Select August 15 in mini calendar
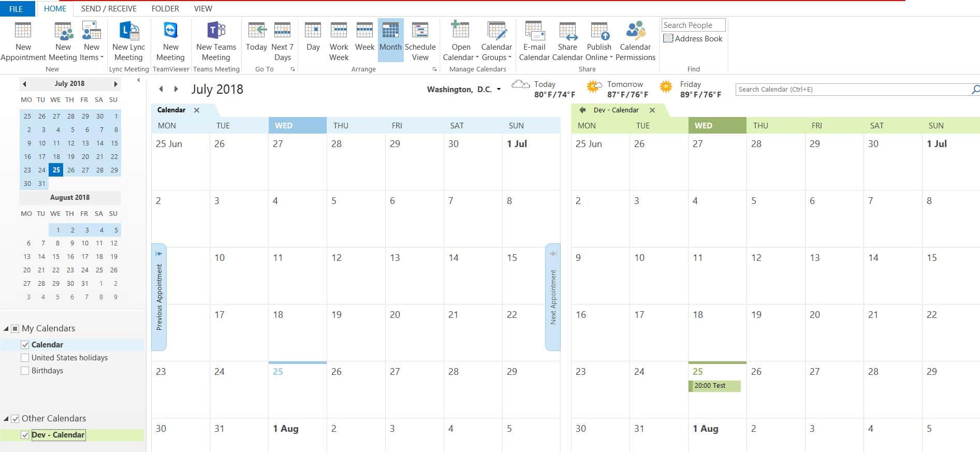The image size is (980, 452). tap(56, 256)
